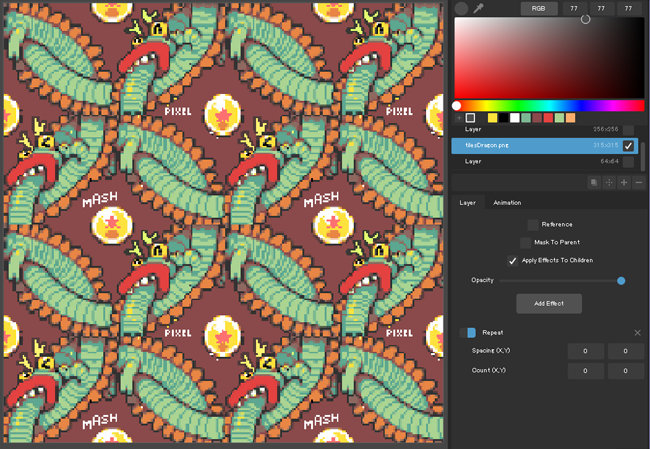Click the Spacing Y value field
Viewport: 650px width, 449px height.
point(626,351)
